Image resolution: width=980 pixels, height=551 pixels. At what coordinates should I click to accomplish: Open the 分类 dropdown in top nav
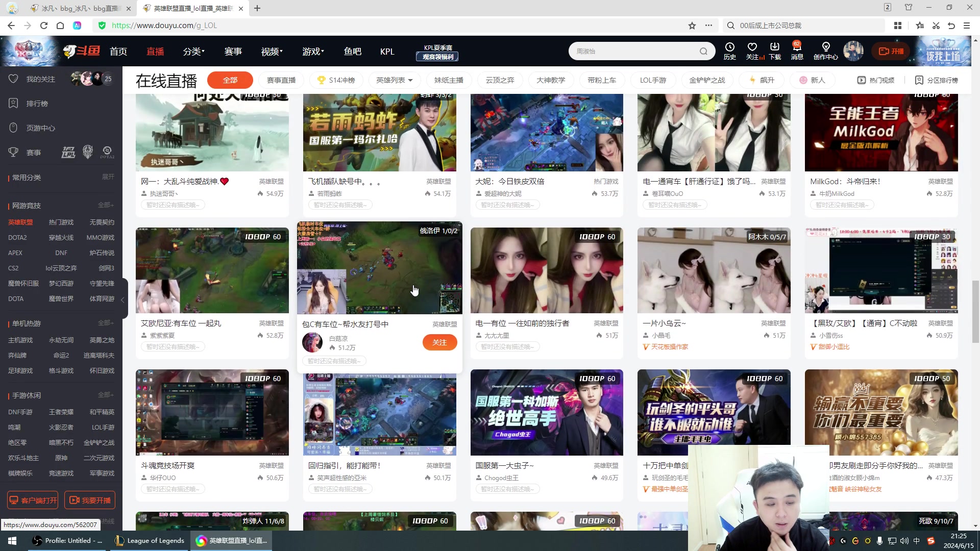tap(193, 51)
